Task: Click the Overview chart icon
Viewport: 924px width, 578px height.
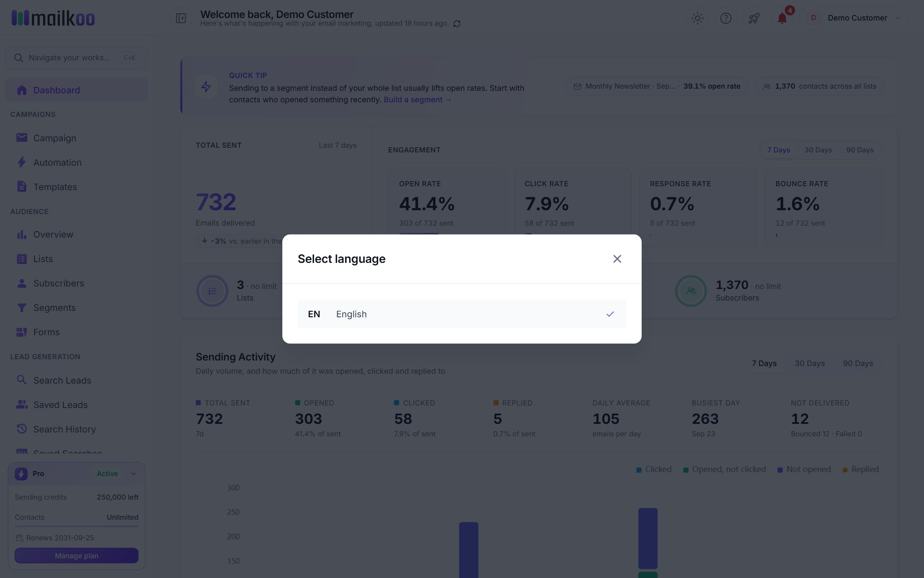Action: pyautogui.click(x=21, y=234)
